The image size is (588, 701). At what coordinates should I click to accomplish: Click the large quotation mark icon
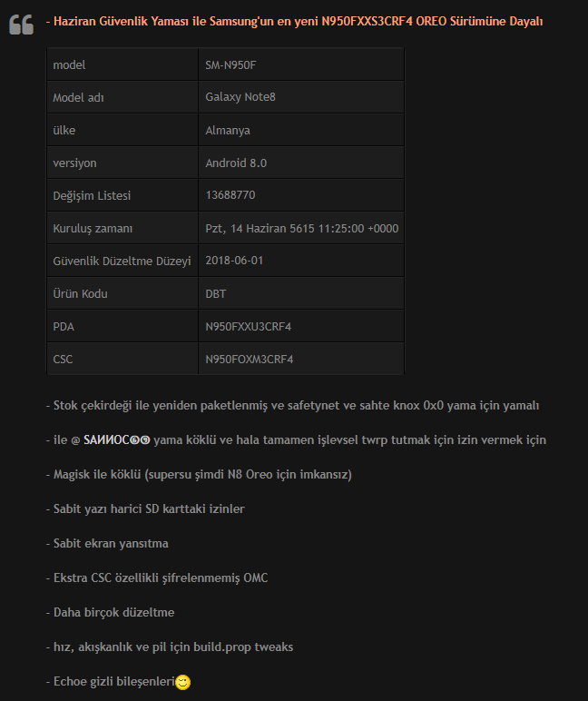click(21, 25)
